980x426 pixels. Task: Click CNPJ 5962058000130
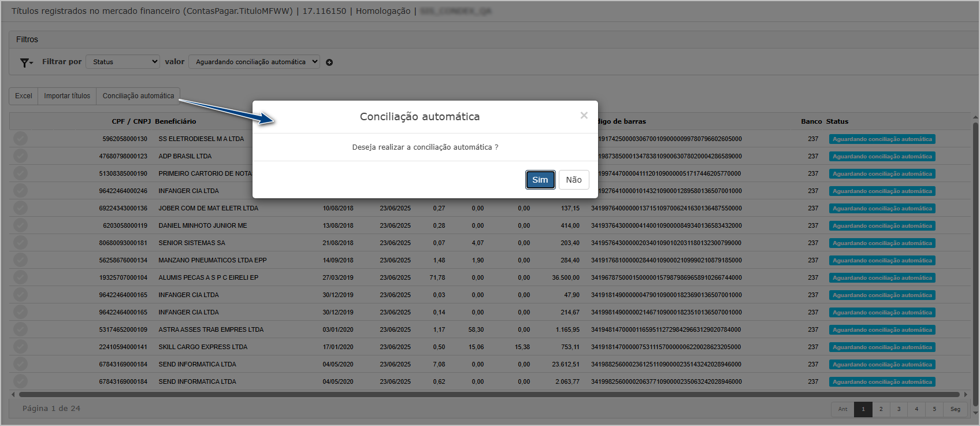point(125,139)
